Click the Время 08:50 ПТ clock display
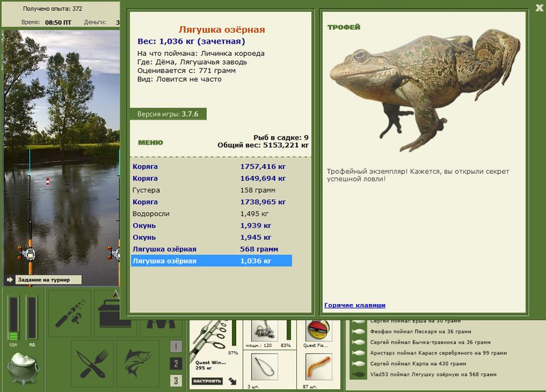The image size is (546, 392). (x=46, y=22)
